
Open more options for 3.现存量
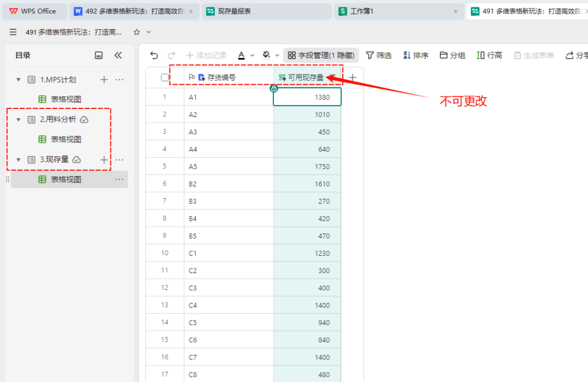click(x=119, y=160)
